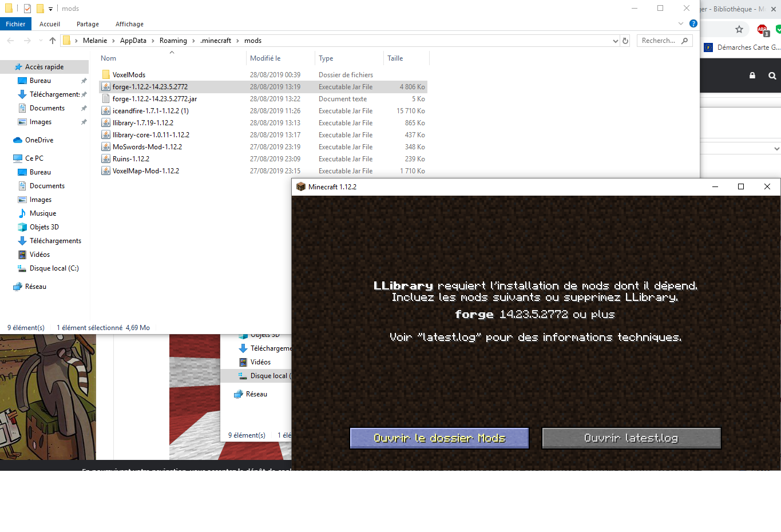Open pinned Documents under Accès rapide

pyautogui.click(x=47, y=108)
